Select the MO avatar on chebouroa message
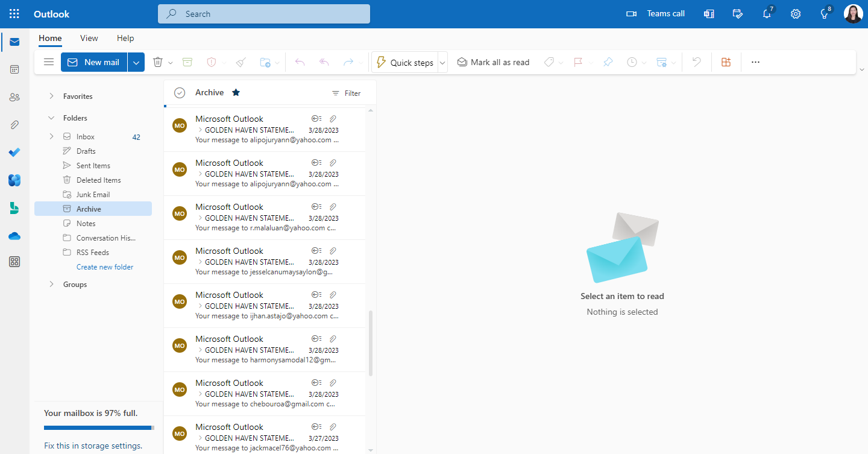Screen dimensions: 868x454 click(180, 389)
